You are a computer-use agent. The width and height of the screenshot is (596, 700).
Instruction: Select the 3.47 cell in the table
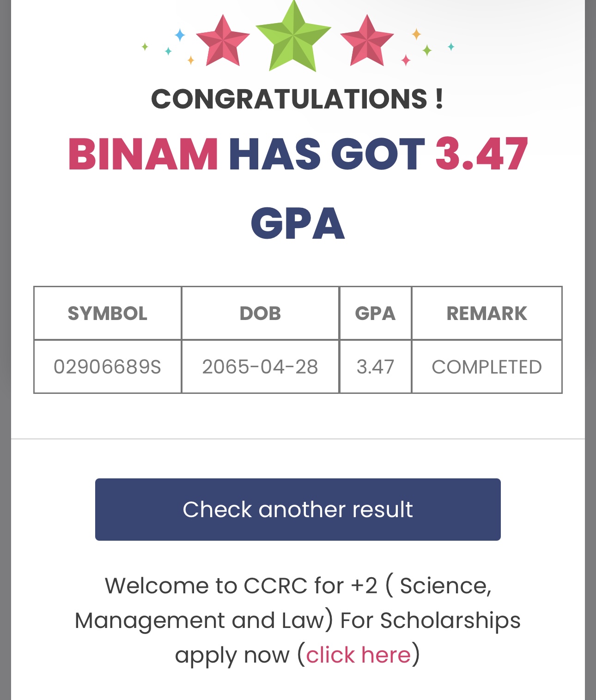pos(375,367)
